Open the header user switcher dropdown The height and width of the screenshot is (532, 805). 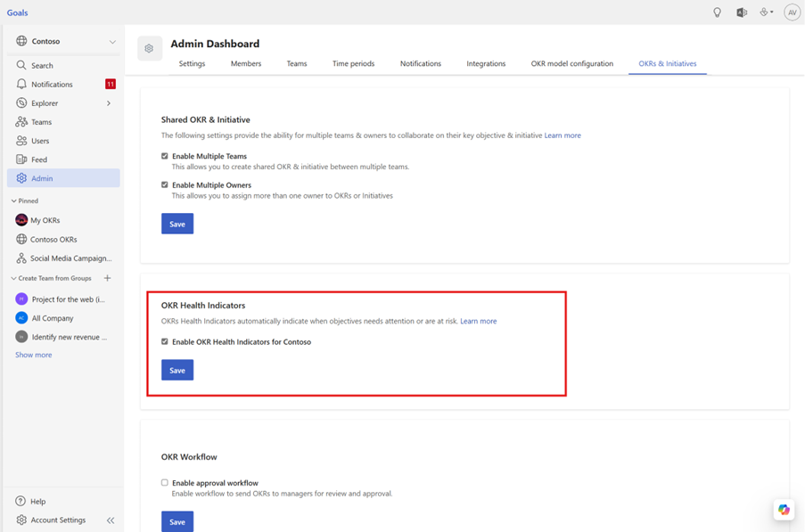click(767, 12)
